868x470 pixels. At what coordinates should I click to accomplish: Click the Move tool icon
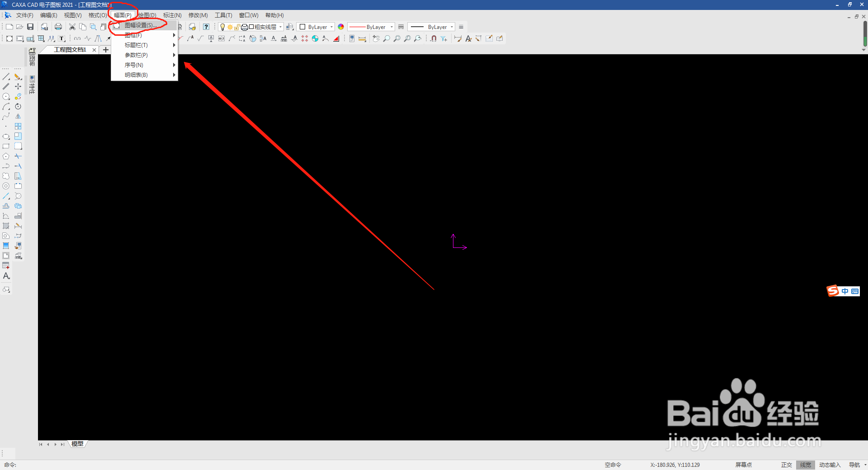(x=18, y=86)
